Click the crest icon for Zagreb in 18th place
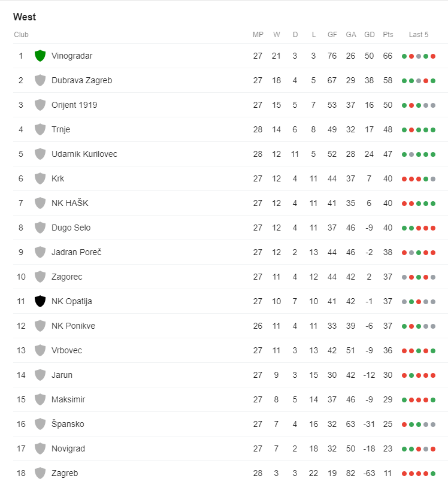 coord(40,473)
